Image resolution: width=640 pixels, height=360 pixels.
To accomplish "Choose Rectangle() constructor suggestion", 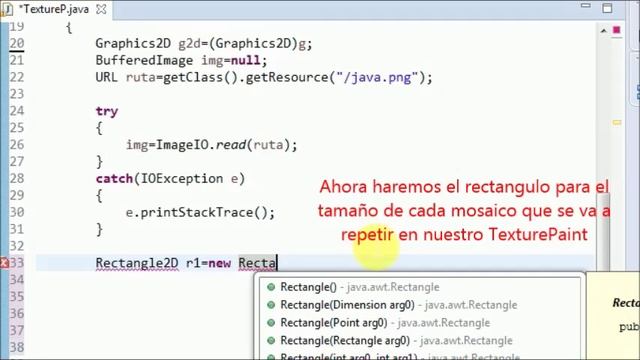I will 420,287.
